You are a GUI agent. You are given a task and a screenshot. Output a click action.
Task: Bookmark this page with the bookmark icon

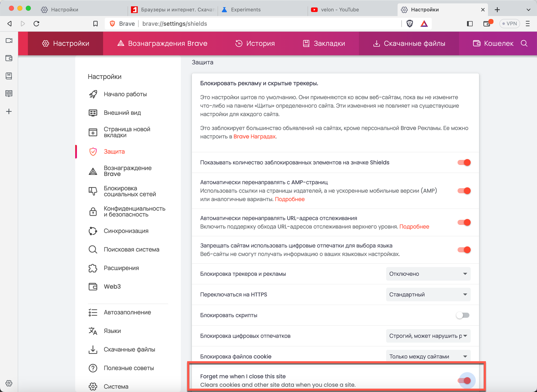click(x=96, y=24)
